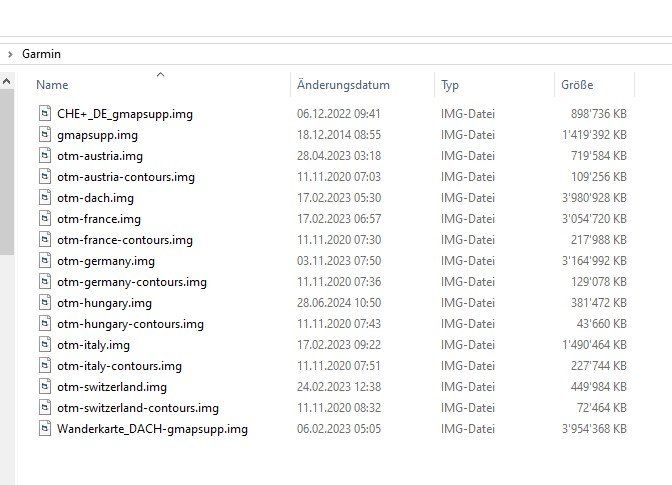The width and height of the screenshot is (672, 485).
Task: Select file name otm-italy-contours.img
Action: (119, 366)
